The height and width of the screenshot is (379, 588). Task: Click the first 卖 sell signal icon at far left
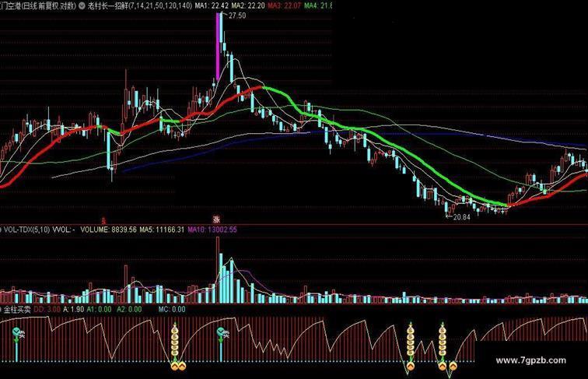coord(18,333)
